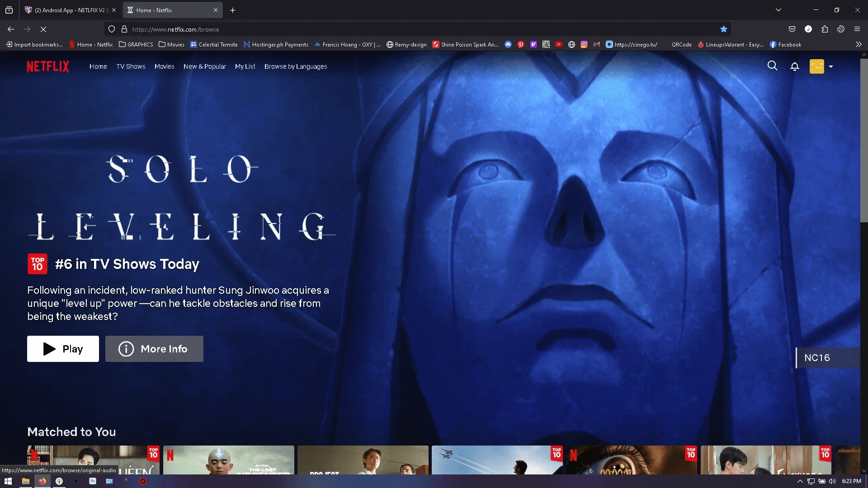This screenshot has height=488, width=868.
Task: Open the Gmail bookmark icon
Action: pyautogui.click(x=597, y=44)
